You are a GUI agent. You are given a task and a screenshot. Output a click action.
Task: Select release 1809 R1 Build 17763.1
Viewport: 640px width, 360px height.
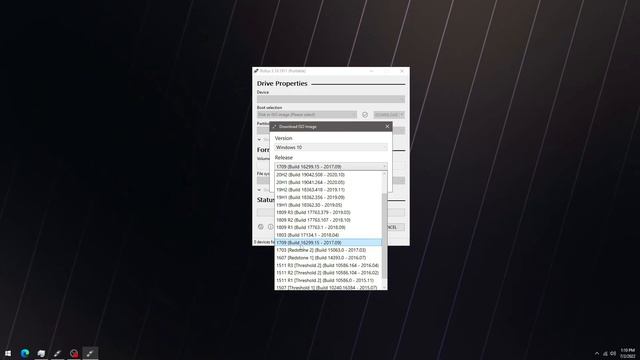(328, 227)
